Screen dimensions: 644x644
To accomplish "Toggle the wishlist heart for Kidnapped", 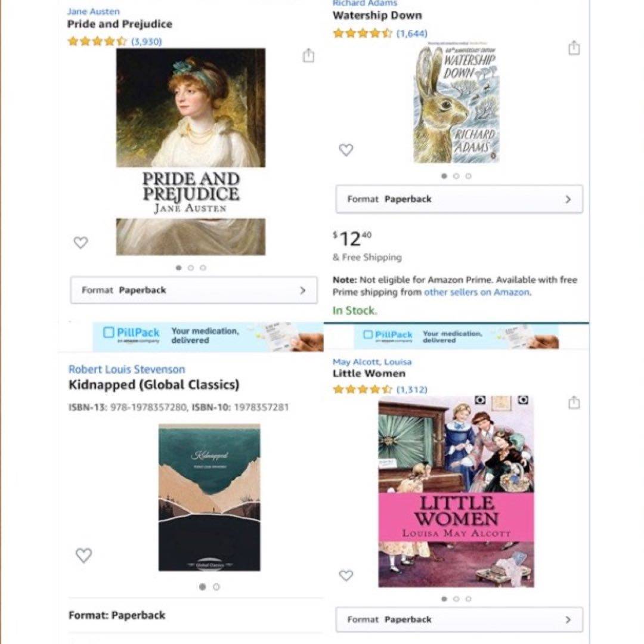I will [x=84, y=555].
